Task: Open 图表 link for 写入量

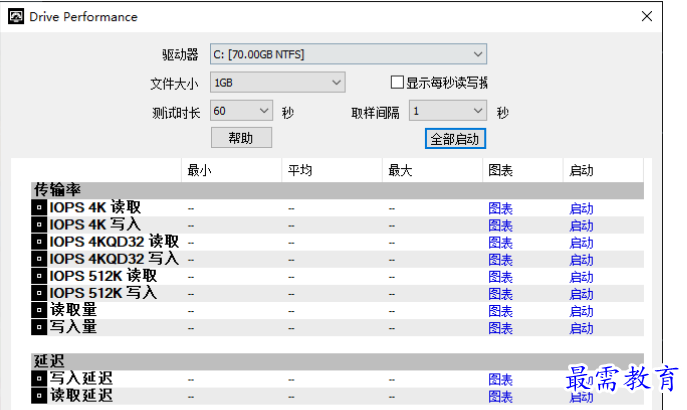Action: pyautogui.click(x=500, y=328)
